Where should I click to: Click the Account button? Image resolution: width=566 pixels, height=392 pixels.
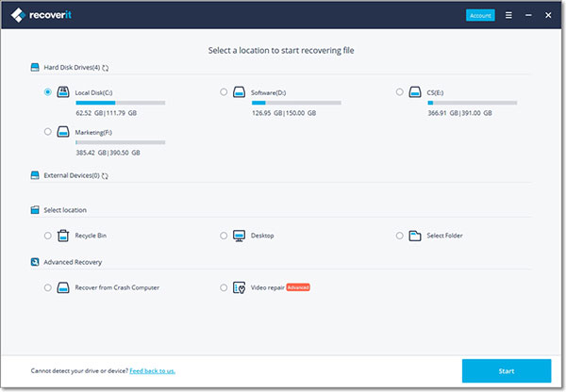(480, 15)
